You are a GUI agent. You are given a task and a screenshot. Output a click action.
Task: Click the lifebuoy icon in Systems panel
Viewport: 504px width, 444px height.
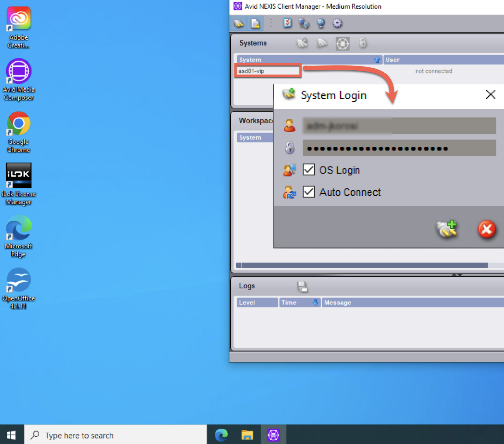[342, 44]
